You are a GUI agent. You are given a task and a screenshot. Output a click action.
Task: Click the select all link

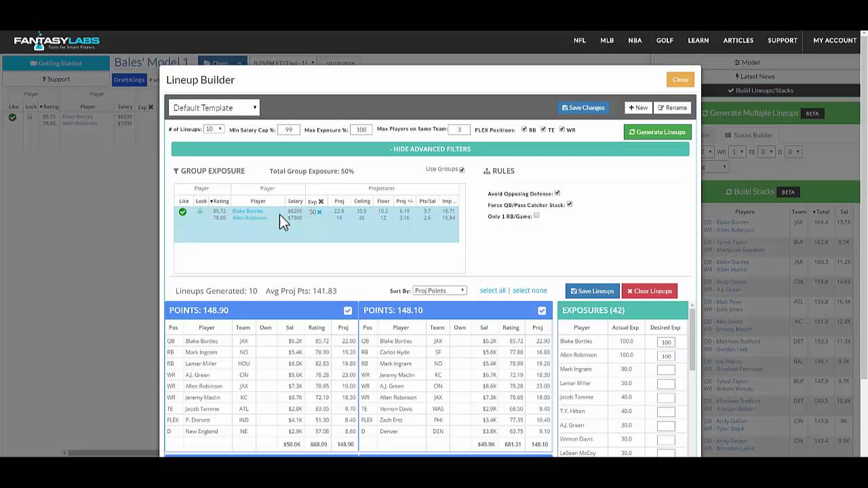(x=493, y=291)
